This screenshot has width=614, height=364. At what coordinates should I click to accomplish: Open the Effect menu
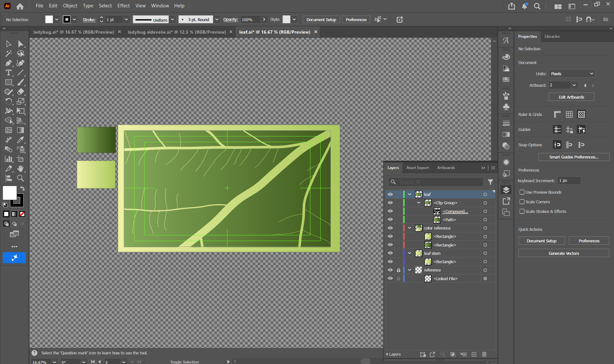[x=123, y=6]
